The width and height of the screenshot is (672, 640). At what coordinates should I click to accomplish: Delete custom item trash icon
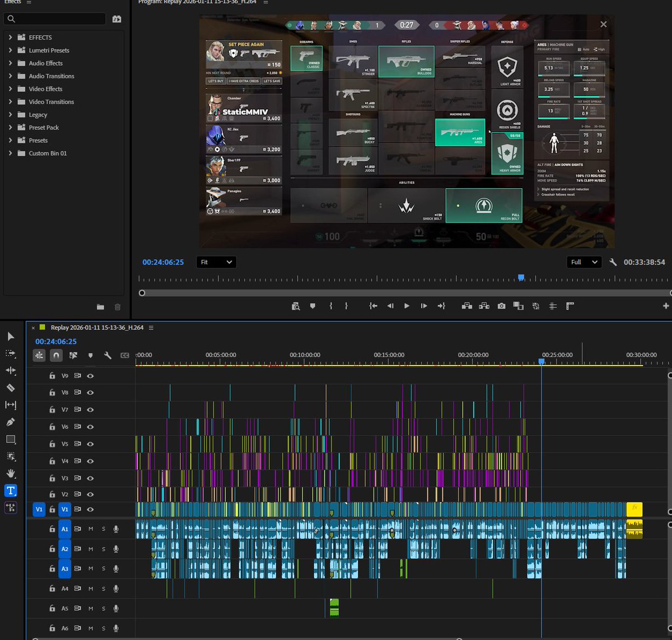(x=118, y=307)
